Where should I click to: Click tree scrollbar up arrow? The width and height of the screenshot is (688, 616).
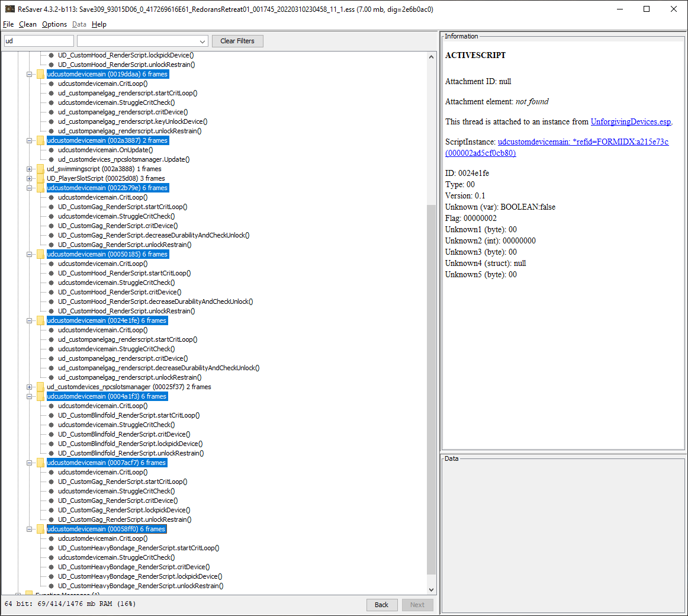[431, 57]
